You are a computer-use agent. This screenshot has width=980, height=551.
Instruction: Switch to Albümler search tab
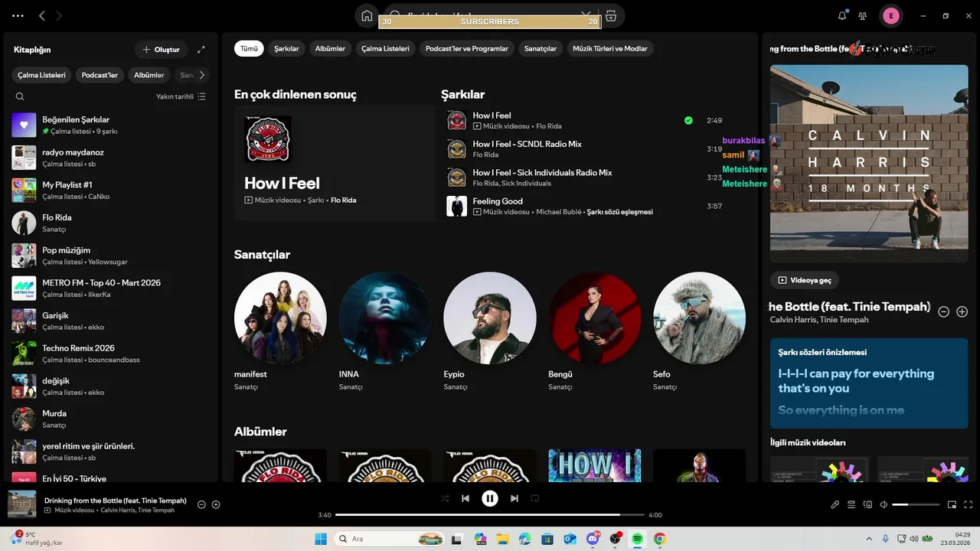pyautogui.click(x=330, y=48)
